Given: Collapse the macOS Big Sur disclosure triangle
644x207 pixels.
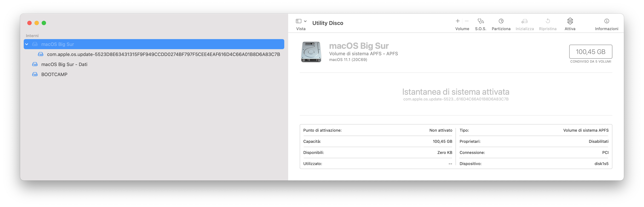Looking at the screenshot, I should tap(27, 44).
